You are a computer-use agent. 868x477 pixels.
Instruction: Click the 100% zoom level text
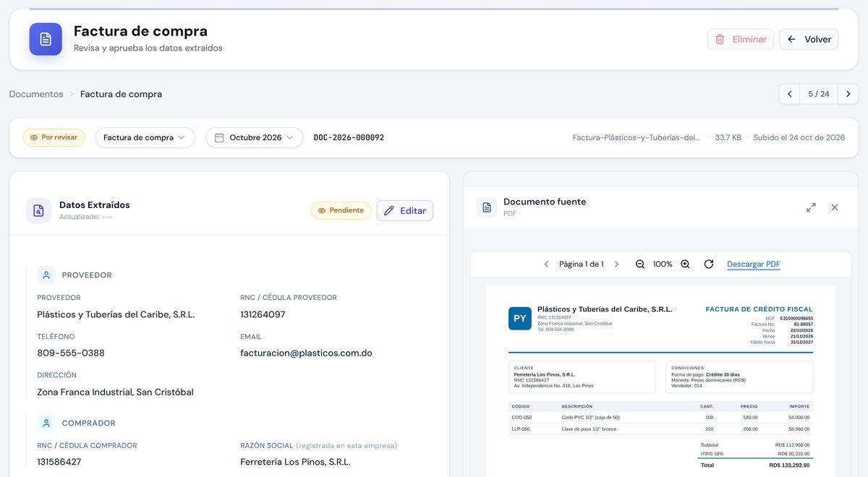coord(663,265)
